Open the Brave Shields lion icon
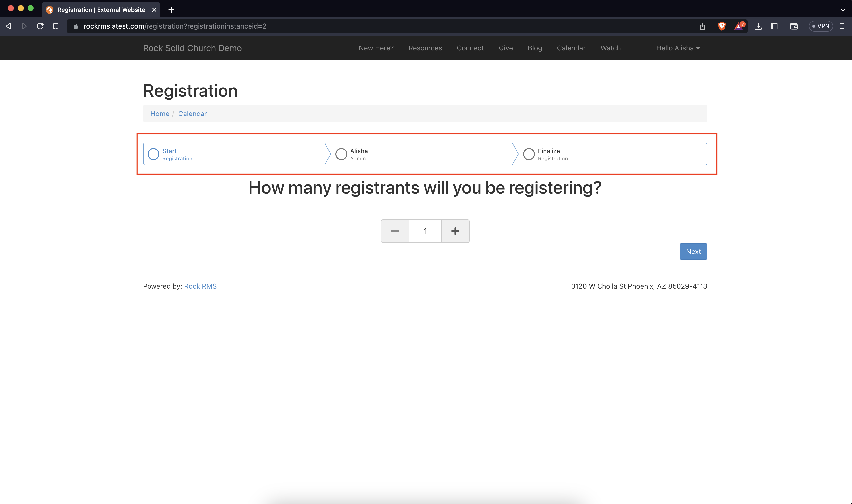Screen dimensions: 852x504 click(x=722, y=26)
